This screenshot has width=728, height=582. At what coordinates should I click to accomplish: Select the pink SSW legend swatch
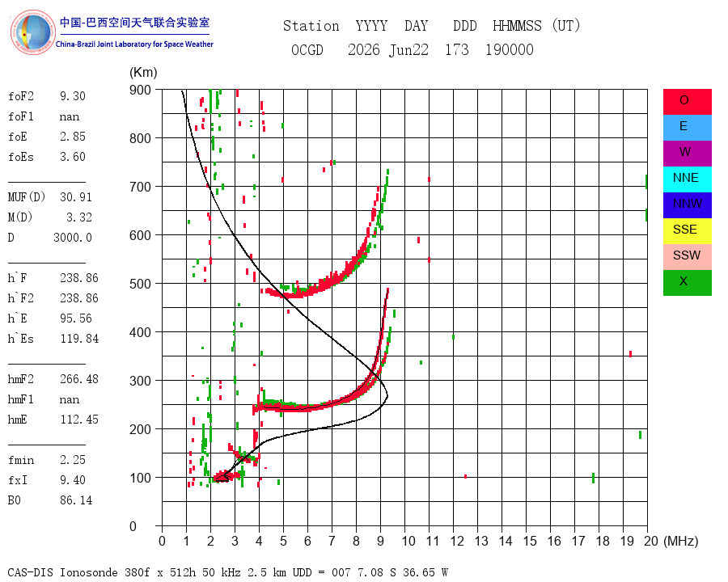[687, 257]
